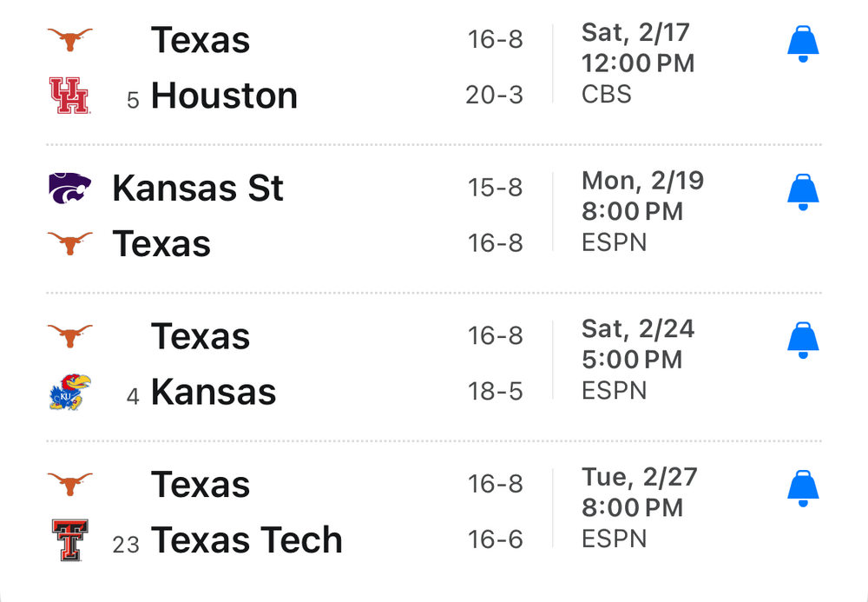
Task: Open the Kansas St team name link
Action: (x=198, y=189)
